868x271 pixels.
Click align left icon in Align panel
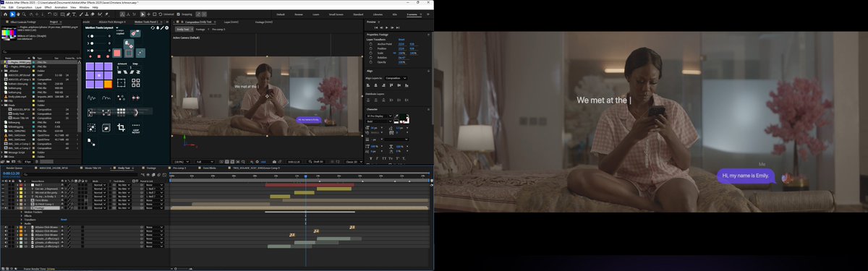coord(368,85)
